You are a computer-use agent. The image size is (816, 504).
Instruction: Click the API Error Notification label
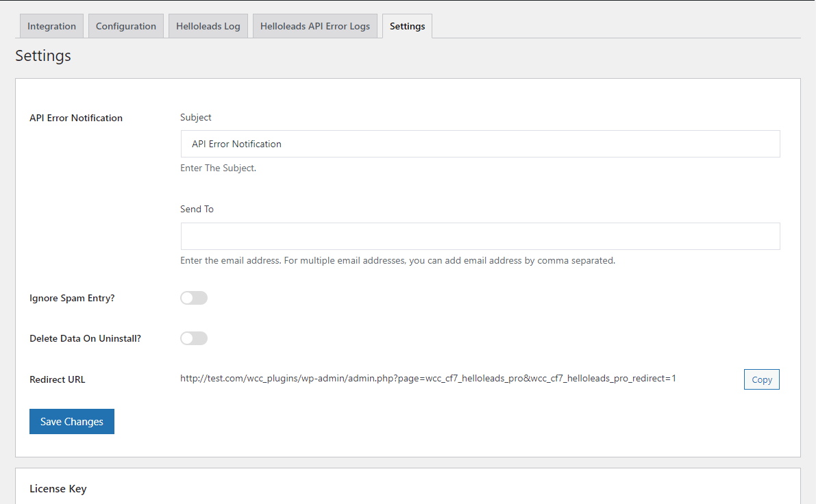click(76, 118)
